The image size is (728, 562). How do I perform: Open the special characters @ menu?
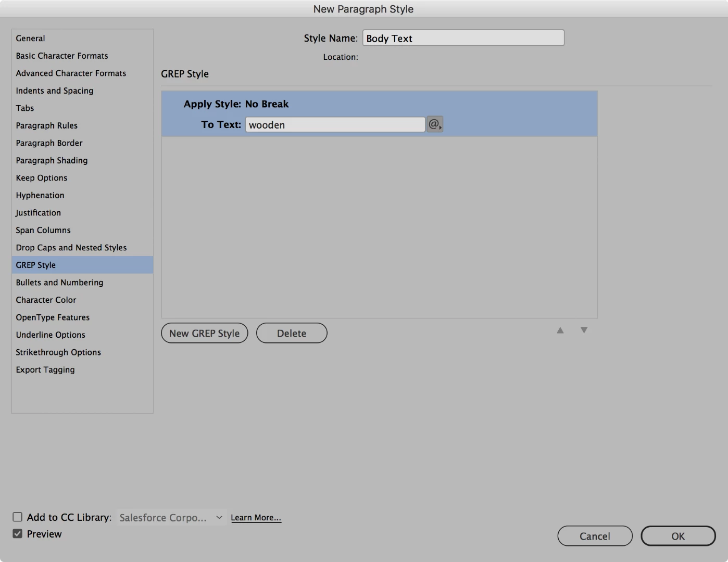[x=435, y=124]
